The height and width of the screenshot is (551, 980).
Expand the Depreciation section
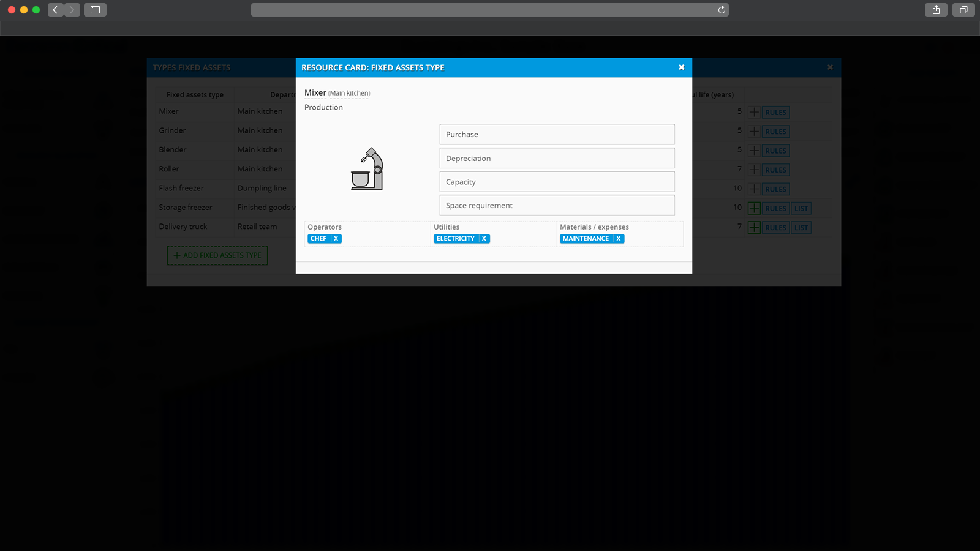click(x=557, y=158)
